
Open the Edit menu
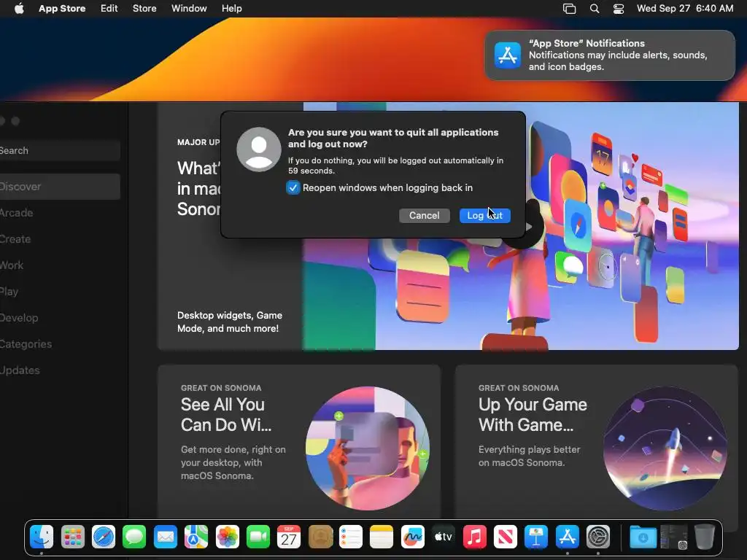109,9
